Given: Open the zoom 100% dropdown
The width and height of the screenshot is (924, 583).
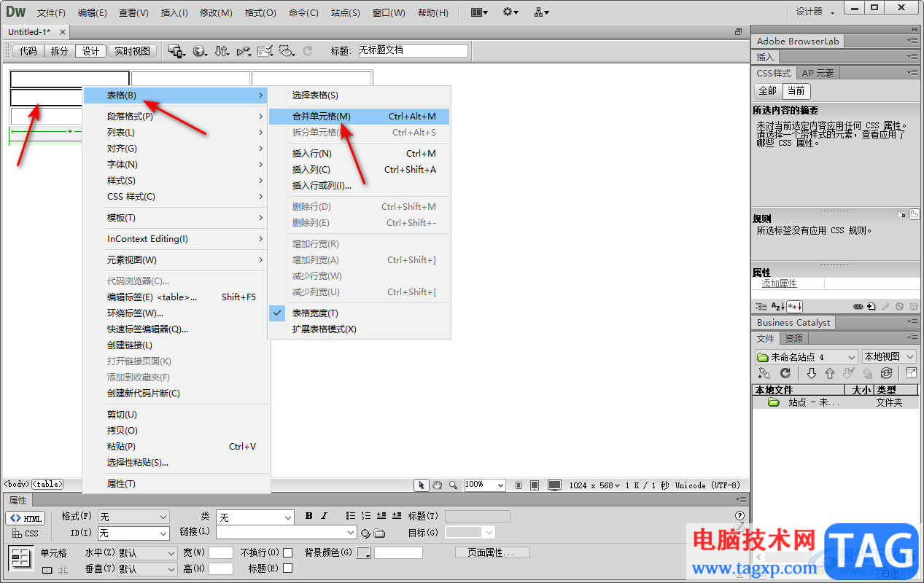Looking at the screenshot, I should click(x=485, y=485).
